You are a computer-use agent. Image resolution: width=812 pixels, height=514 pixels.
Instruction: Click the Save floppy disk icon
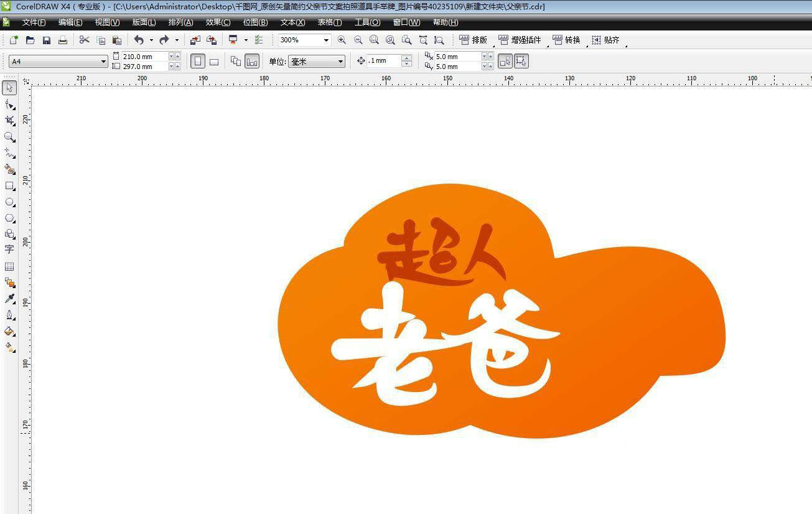[47, 40]
